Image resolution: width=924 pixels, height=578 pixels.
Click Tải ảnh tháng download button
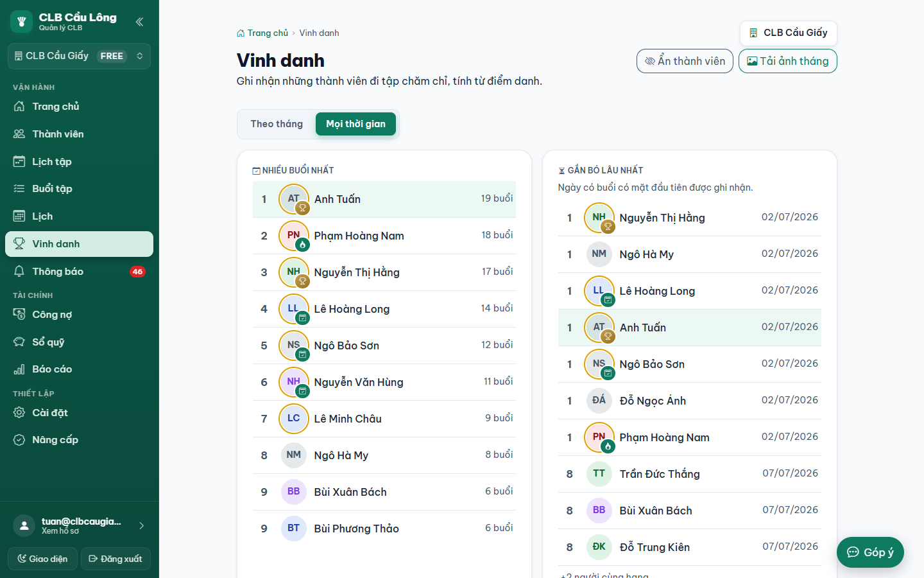click(788, 61)
